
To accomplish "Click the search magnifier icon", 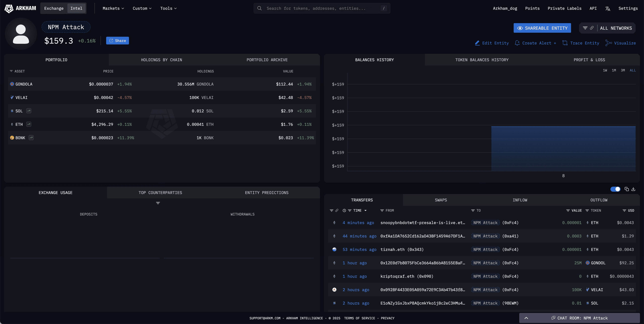I will click(259, 8).
